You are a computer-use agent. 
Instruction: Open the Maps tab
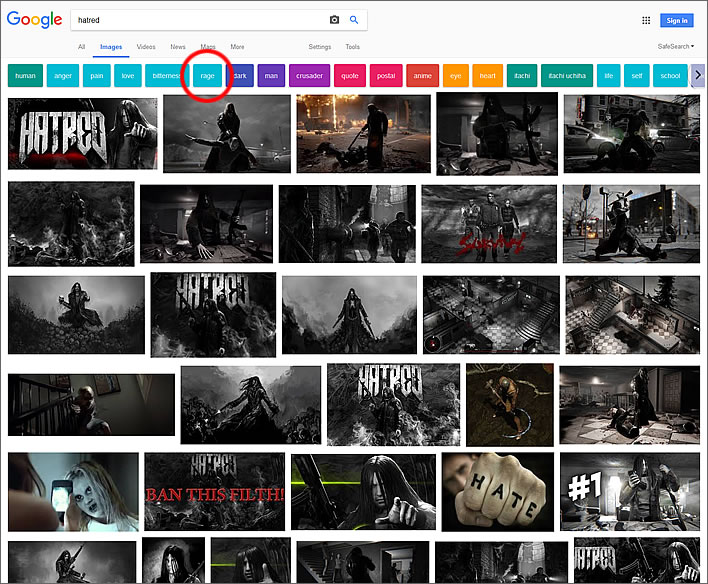(x=208, y=47)
